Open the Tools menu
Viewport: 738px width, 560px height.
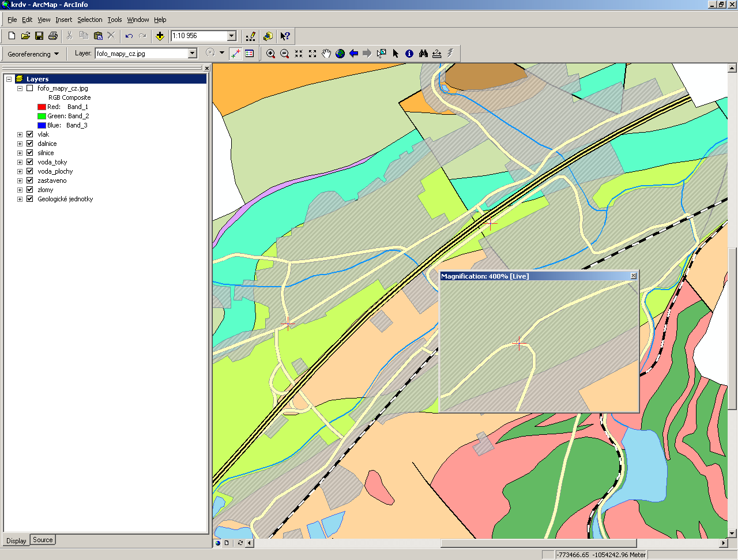tap(115, 20)
